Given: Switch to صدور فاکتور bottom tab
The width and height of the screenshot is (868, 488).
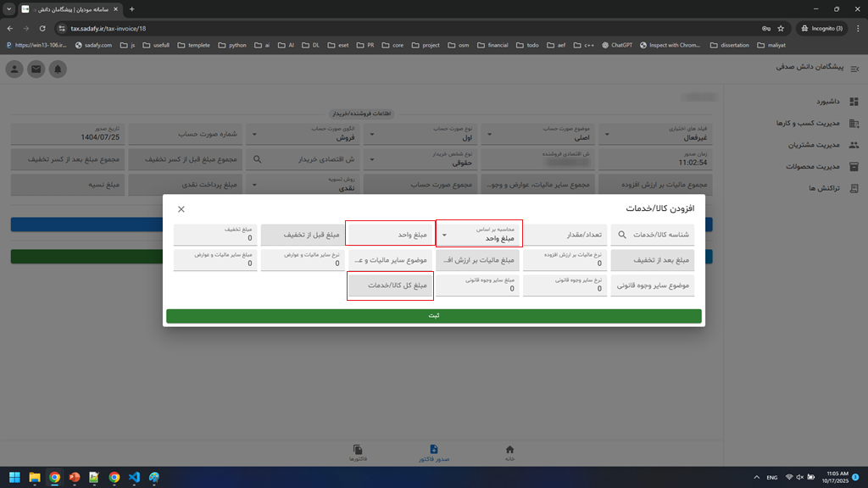Looking at the screenshot, I should pos(433,452).
